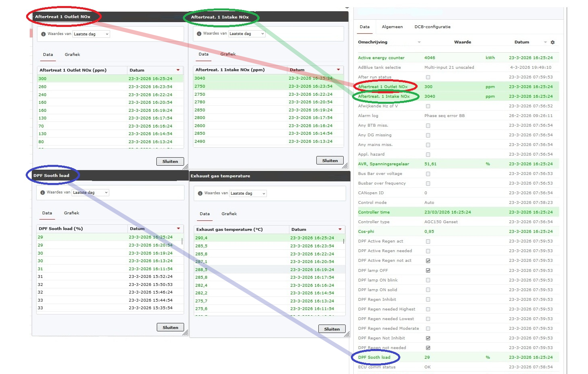The image size is (588, 374).
Task: Toggle the DPF lamp OFF checkbox
Action: [428, 271]
